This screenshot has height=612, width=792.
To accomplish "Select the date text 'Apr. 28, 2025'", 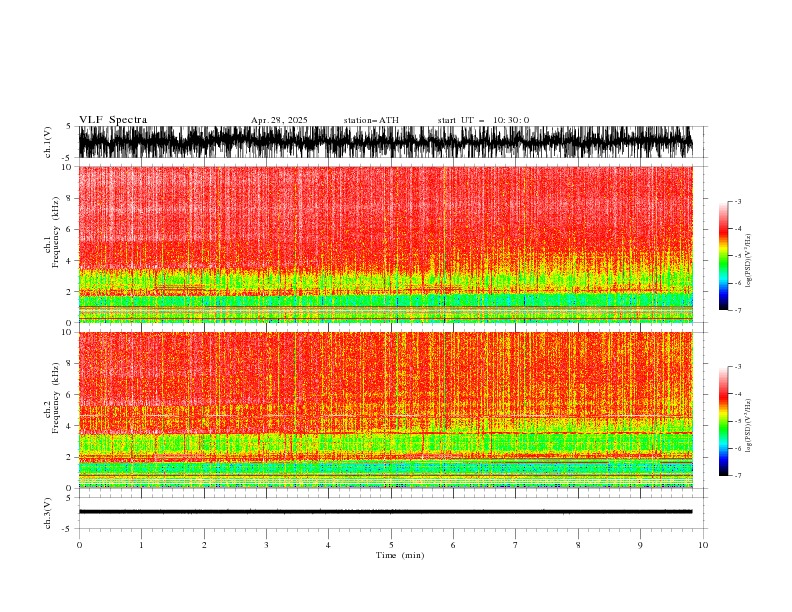I will point(279,120).
